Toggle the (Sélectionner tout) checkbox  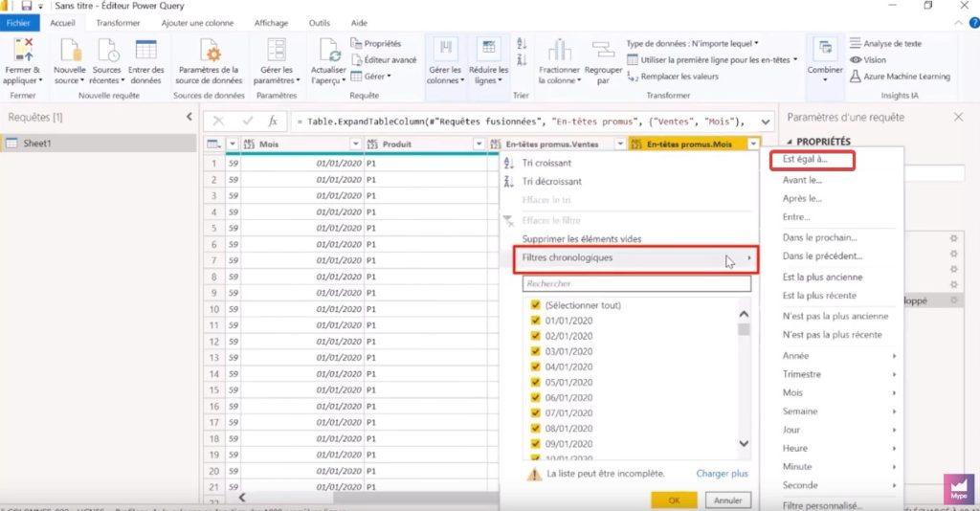(x=535, y=305)
